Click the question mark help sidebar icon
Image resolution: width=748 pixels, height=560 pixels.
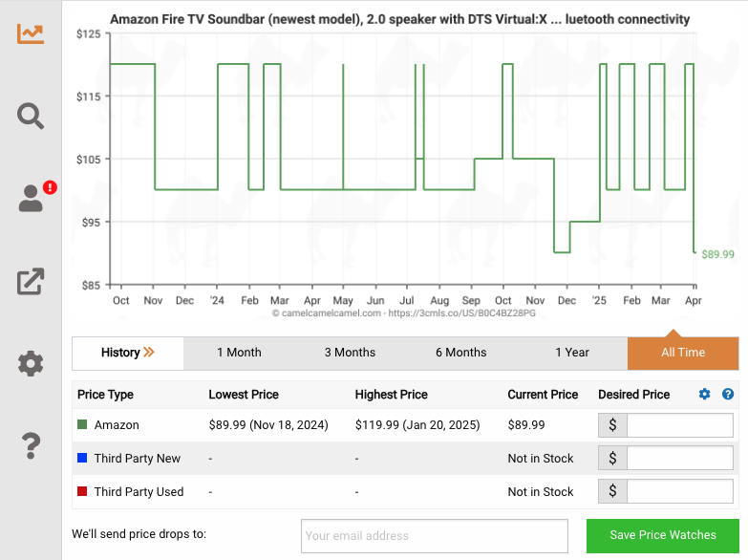(x=31, y=445)
